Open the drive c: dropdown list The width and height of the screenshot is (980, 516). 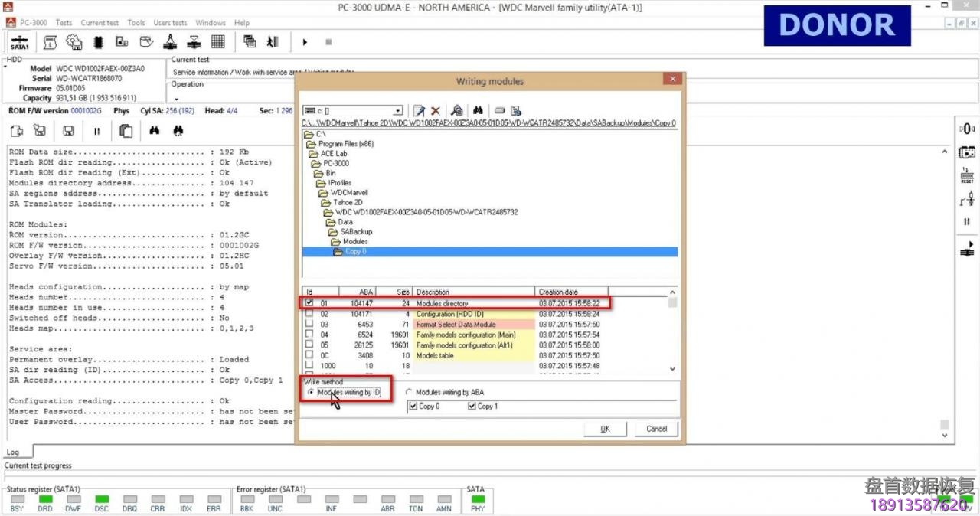pyautogui.click(x=397, y=111)
